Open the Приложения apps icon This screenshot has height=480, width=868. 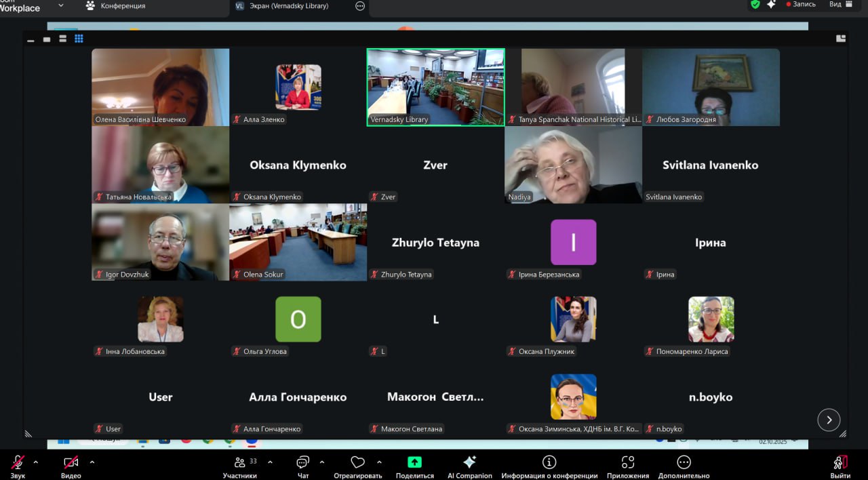point(627,463)
